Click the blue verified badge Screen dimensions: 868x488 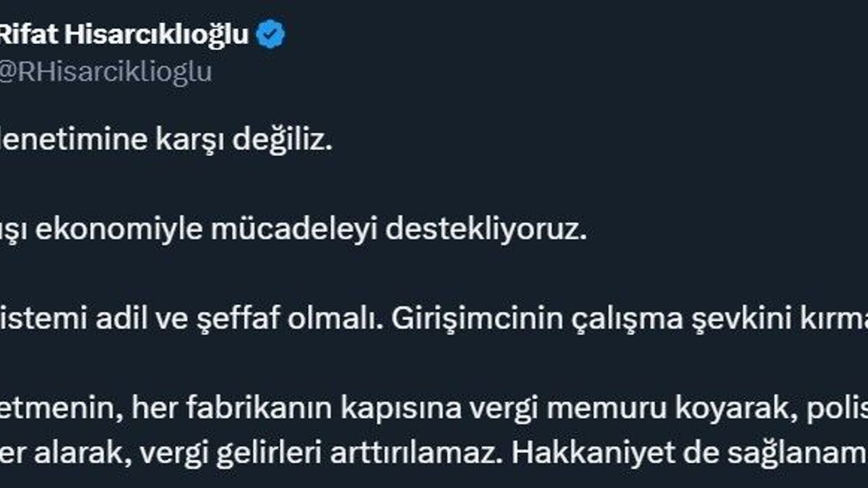pyautogui.click(x=271, y=35)
